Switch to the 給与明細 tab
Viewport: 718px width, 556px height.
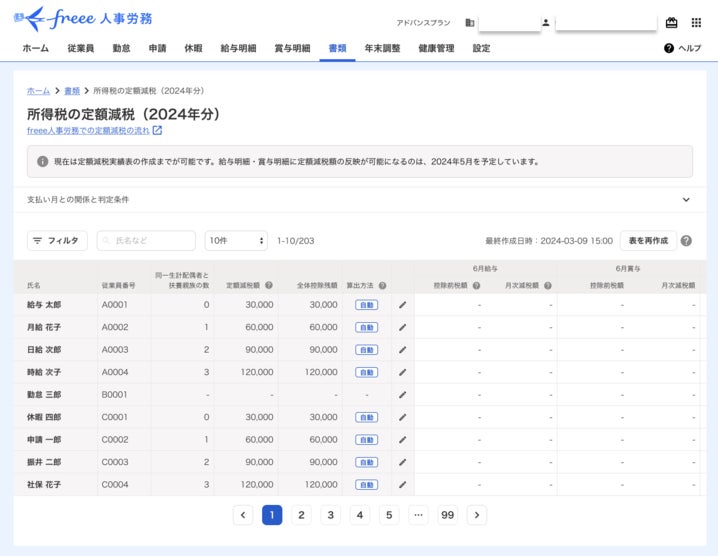tap(236, 48)
